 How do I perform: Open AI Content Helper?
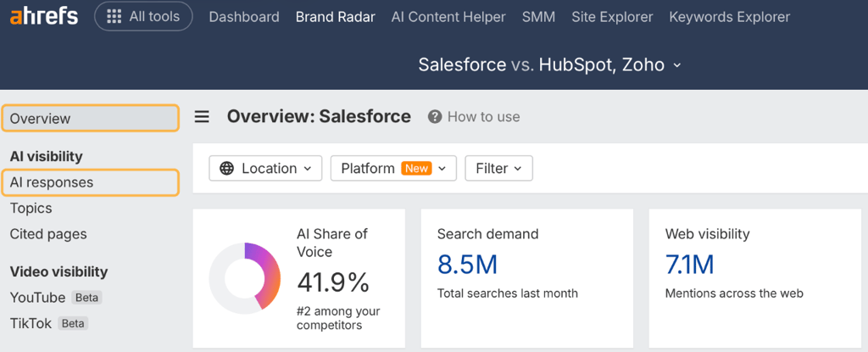click(448, 17)
